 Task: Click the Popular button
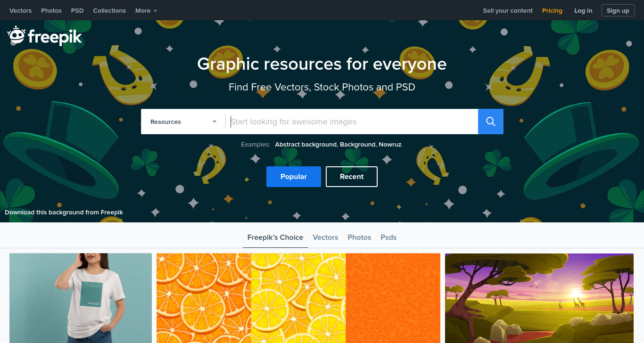[294, 177]
